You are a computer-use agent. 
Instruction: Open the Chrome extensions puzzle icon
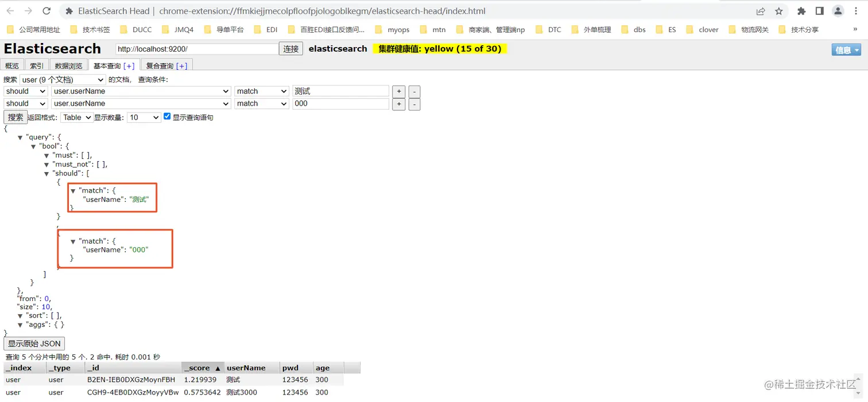(x=802, y=11)
